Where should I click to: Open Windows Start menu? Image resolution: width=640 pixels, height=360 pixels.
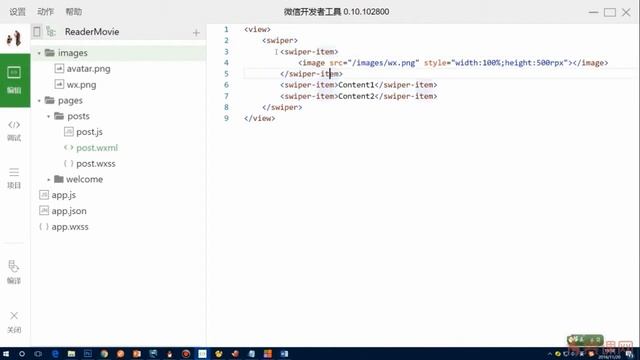[x=6, y=354]
